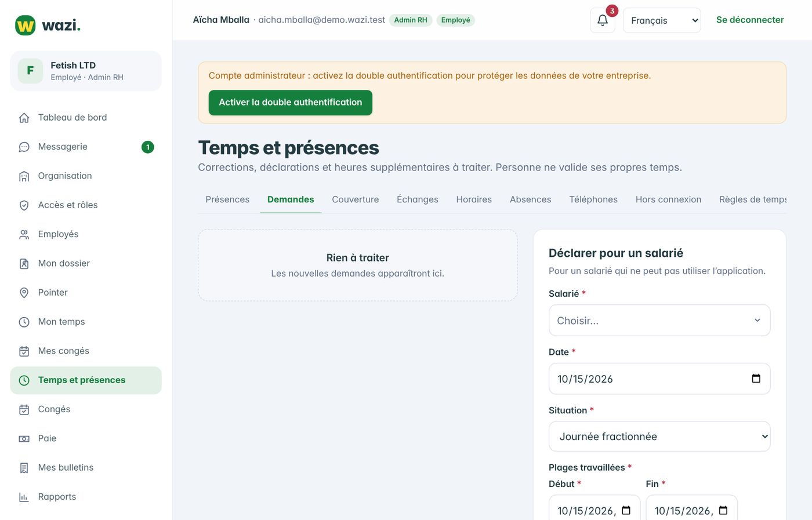Screen dimensions: 812x520
Task: Click the Organisation building icon
Action: pyautogui.click(x=24, y=176)
